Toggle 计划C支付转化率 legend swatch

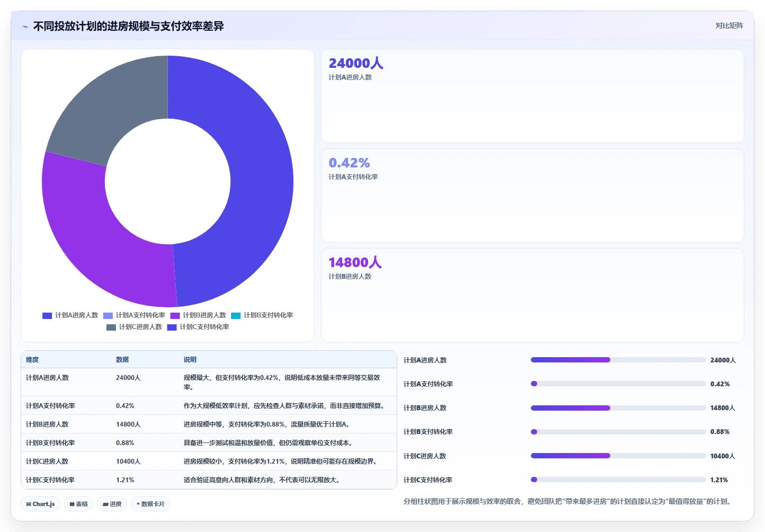tap(172, 327)
